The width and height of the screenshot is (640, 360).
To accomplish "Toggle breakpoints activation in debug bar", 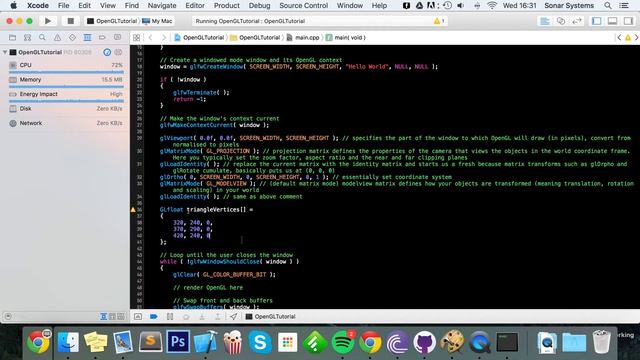I will [153, 316].
